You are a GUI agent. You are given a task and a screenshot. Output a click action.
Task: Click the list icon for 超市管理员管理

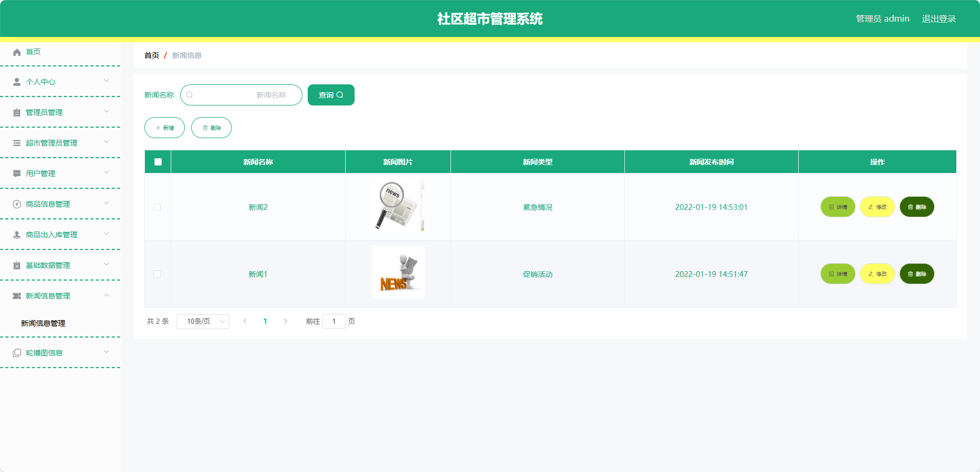click(x=17, y=143)
